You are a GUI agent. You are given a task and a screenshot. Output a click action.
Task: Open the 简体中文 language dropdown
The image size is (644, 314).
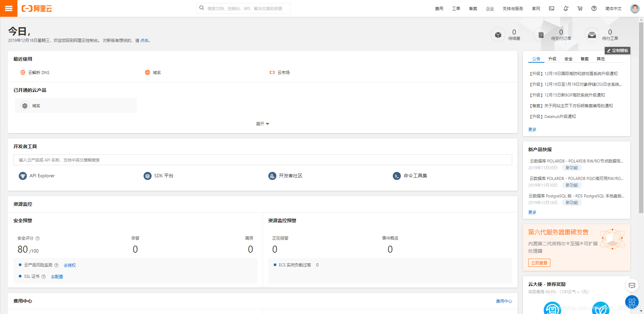613,8
